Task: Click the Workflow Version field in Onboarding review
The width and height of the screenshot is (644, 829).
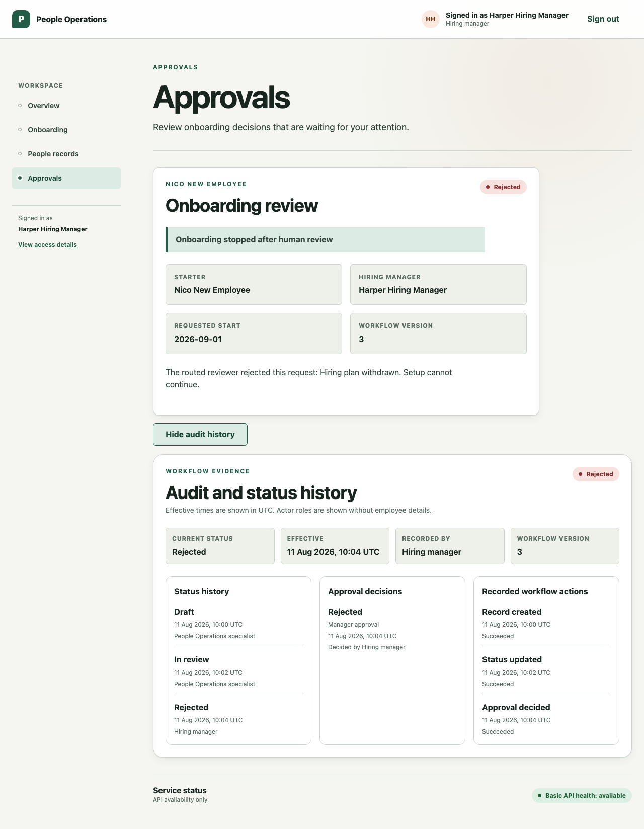Action: pyautogui.click(x=438, y=334)
